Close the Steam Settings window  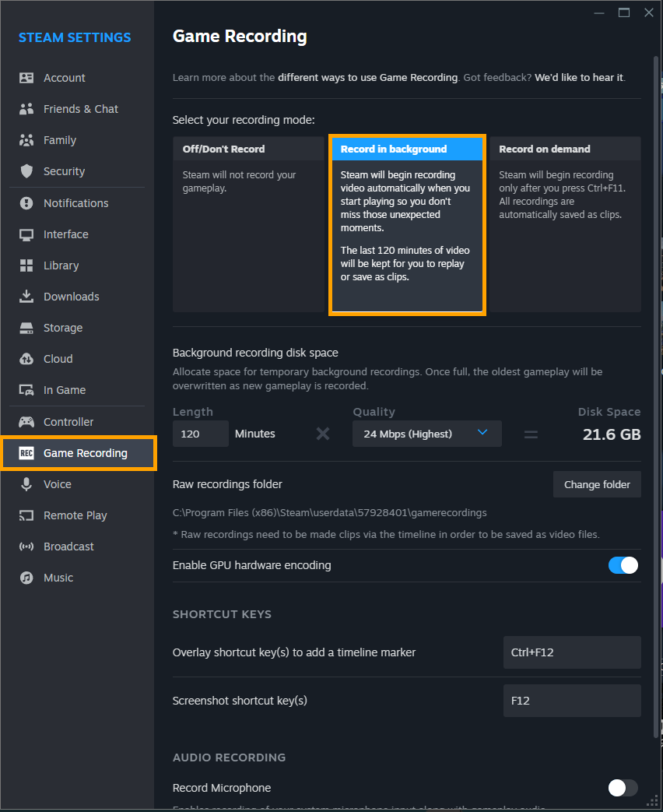click(648, 12)
